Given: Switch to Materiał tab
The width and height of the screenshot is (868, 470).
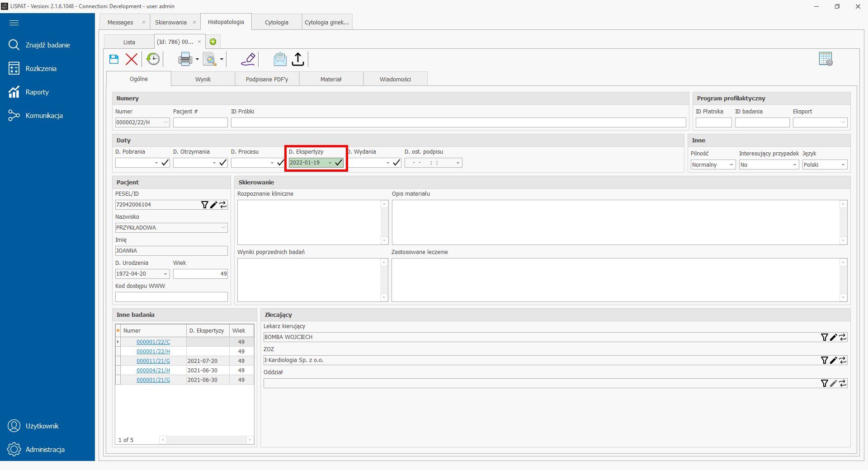Looking at the screenshot, I should click(x=331, y=79).
